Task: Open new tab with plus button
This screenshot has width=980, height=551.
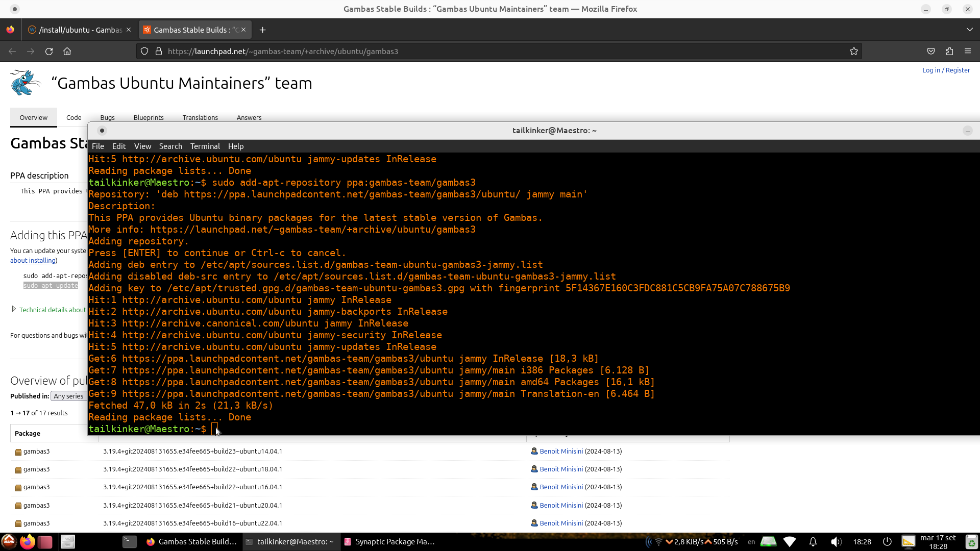Action: [262, 30]
